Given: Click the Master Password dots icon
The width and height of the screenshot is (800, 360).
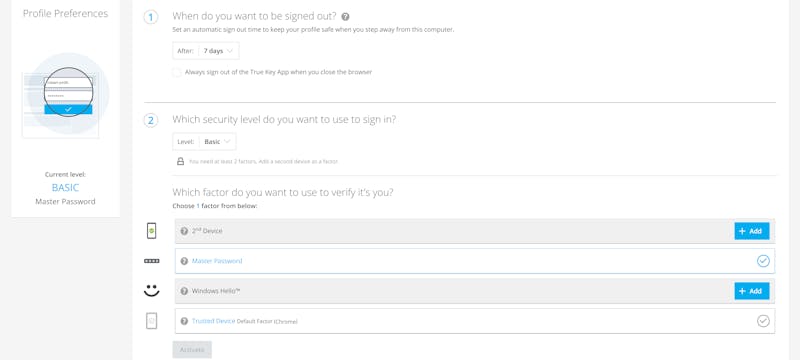Looking at the screenshot, I should (152, 261).
